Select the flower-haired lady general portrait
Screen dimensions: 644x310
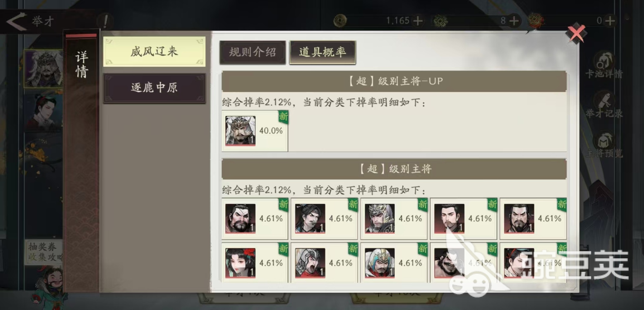click(x=240, y=263)
